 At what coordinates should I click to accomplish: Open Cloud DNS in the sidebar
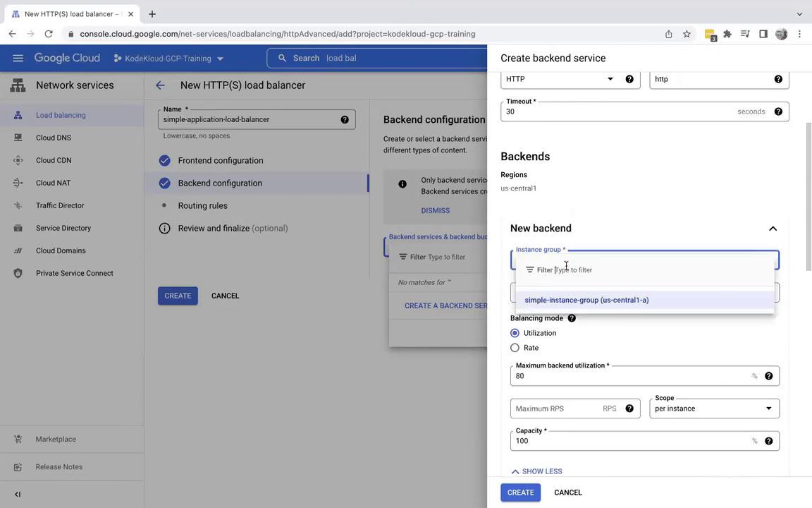click(x=54, y=138)
